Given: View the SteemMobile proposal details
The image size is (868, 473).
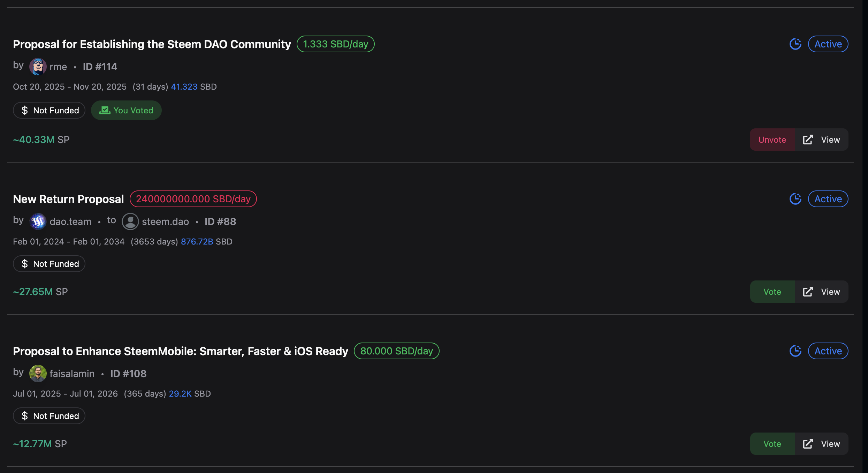Looking at the screenshot, I should [822, 444].
